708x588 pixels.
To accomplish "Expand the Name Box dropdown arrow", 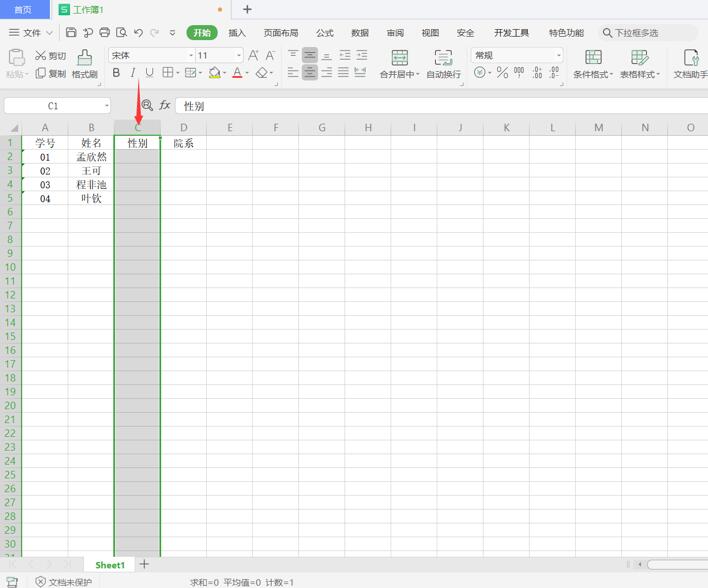I will click(x=107, y=106).
